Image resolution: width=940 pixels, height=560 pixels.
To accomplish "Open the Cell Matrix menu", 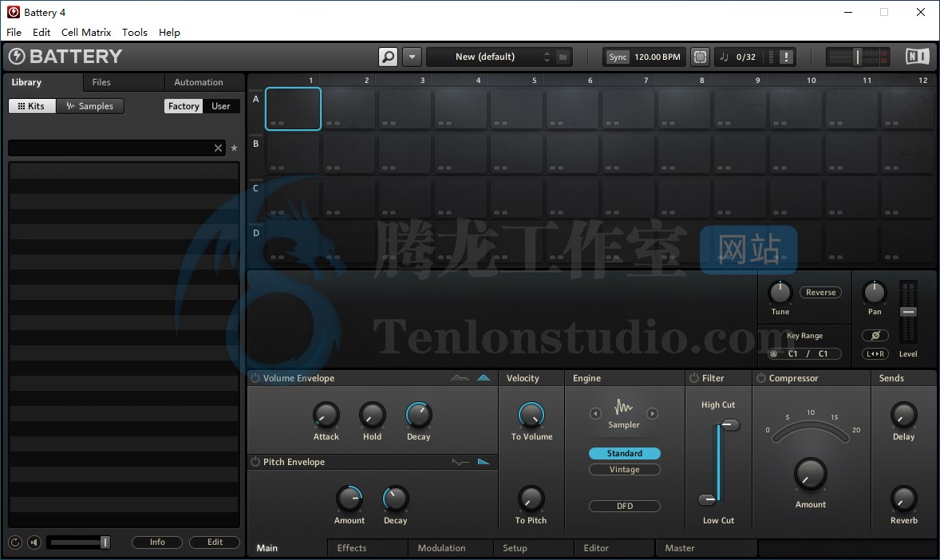I will pyautogui.click(x=86, y=33).
